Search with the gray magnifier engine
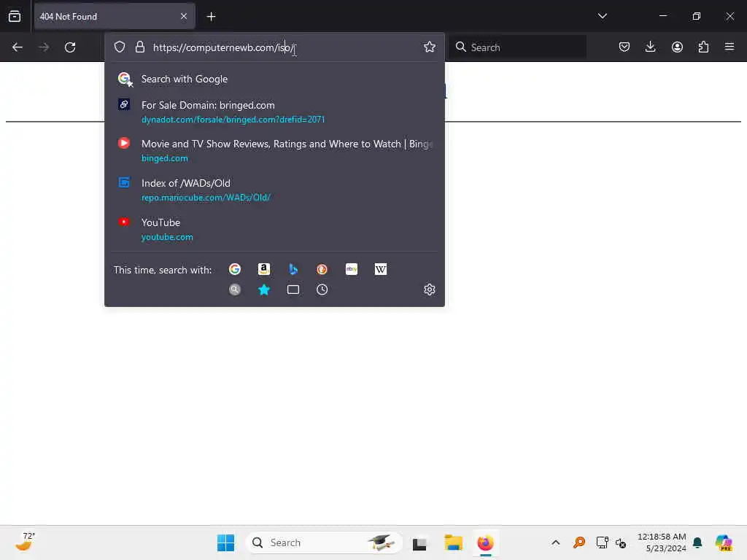The width and height of the screenshot is (747, 560). tap(235, 289)
